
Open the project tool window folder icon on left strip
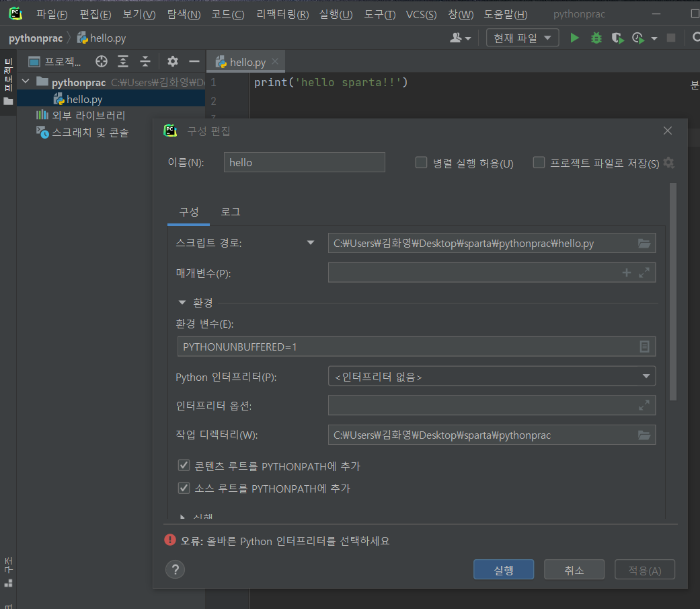click(8, 102)
